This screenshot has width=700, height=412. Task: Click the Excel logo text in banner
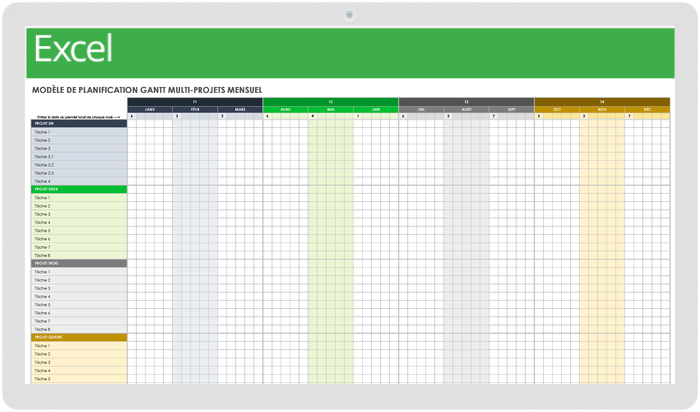pyautogui.click(x=73, y=49)
